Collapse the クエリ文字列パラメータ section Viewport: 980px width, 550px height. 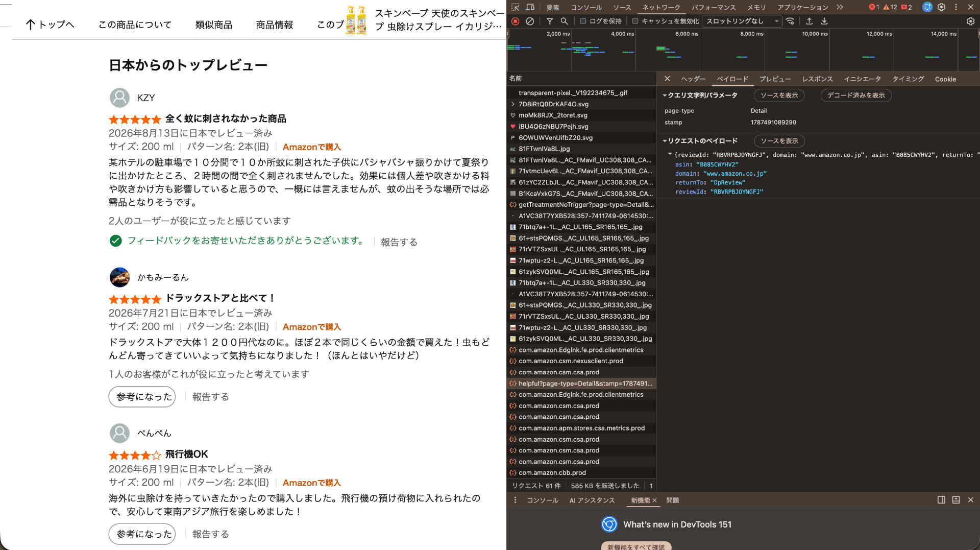click(x=665, y=95)
